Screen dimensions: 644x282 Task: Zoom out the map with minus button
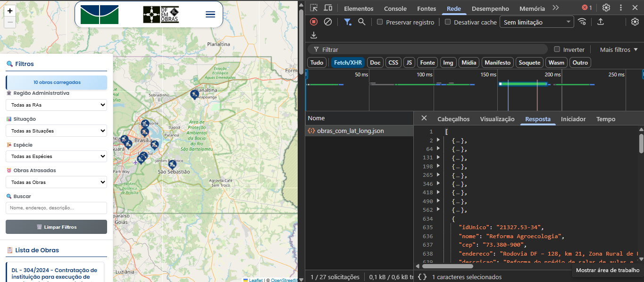pos(10,22)
